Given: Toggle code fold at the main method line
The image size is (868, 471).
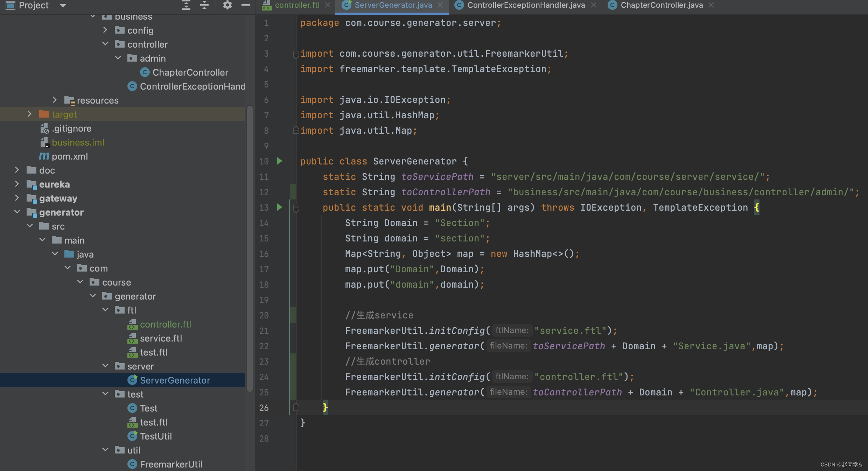Looking at the screenshot, I should (296, 208).
